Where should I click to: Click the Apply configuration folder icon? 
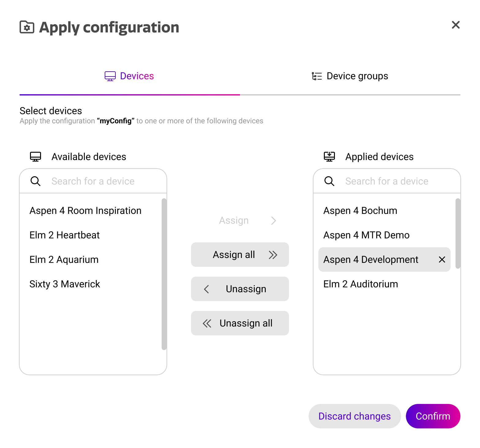[27, 27]
